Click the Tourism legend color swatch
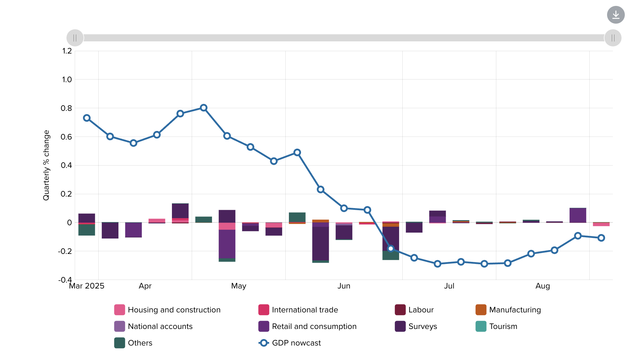This screenshot has height=360, width=644. coord(481,326)
